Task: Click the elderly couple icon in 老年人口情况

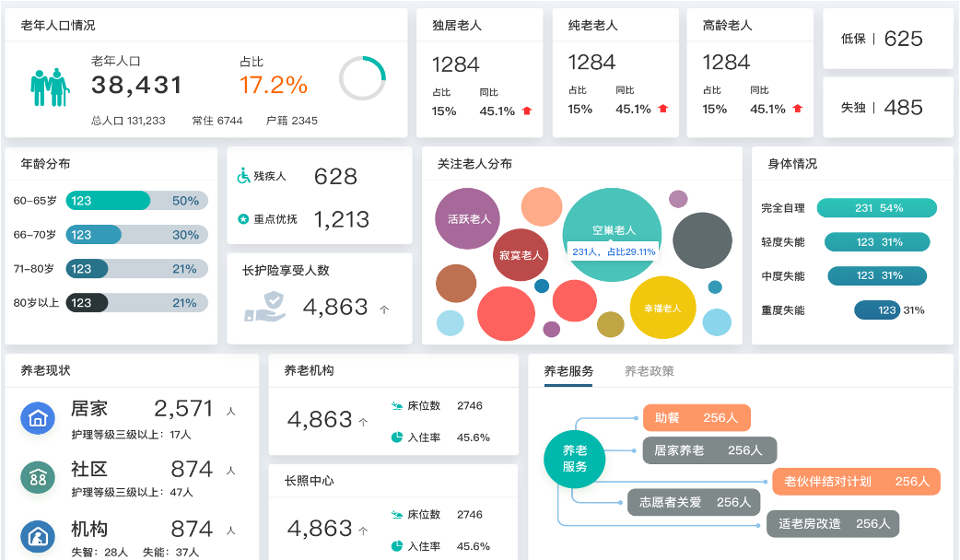Action: (x=50, y=87)
